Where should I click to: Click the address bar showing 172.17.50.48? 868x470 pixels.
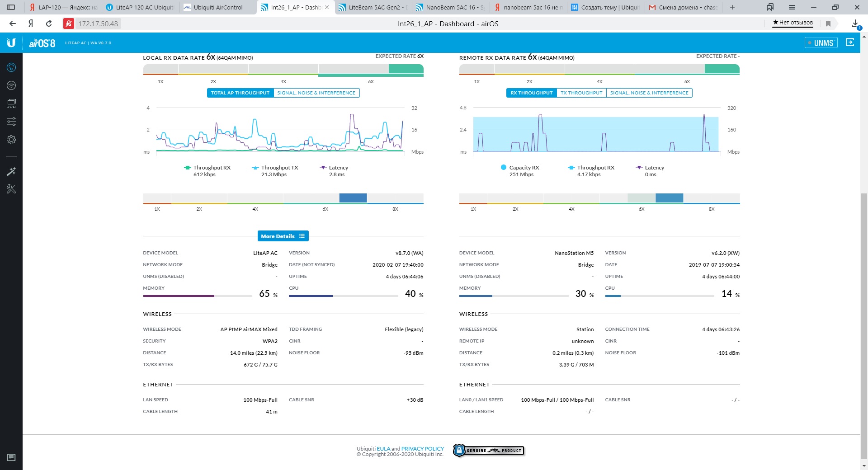(98, 23)
